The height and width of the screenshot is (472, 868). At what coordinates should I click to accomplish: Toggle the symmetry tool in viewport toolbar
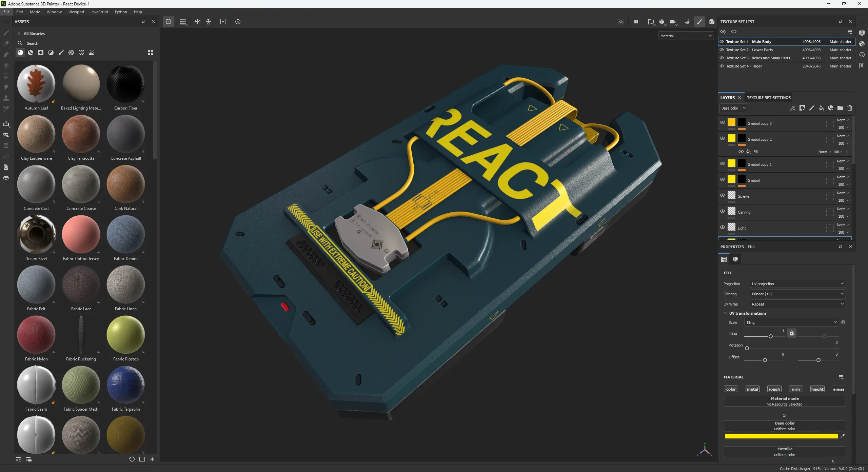[198, 22]
